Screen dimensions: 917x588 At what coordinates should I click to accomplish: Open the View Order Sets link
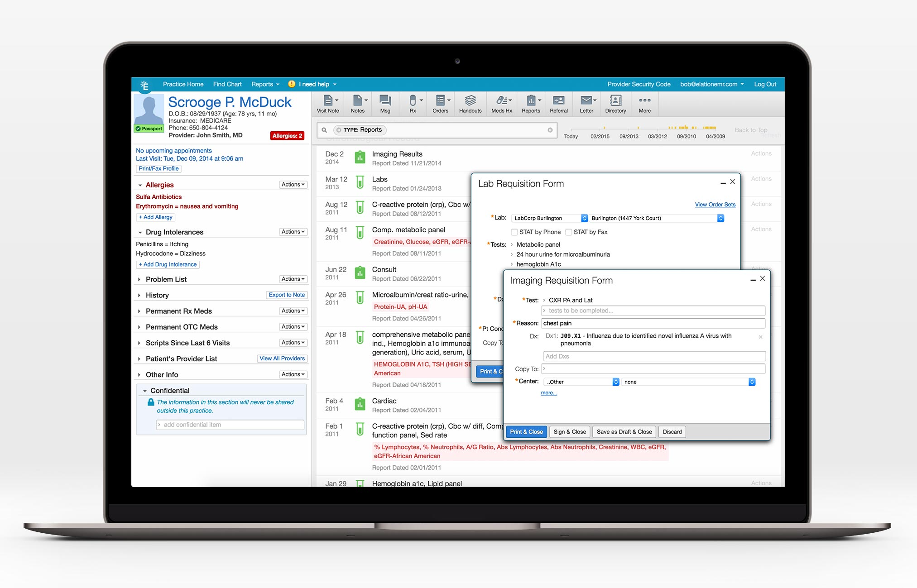click(x=715, y=205)
